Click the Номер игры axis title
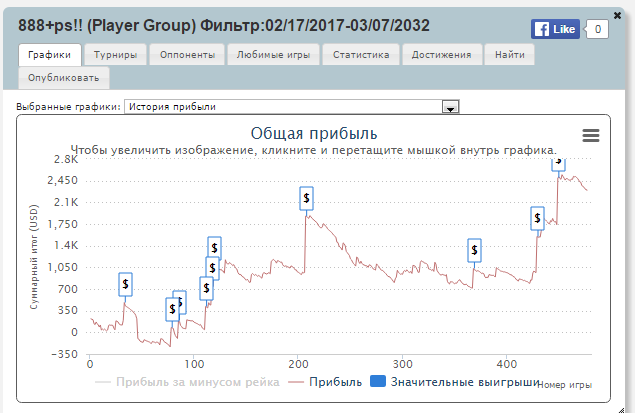Screen dimensions: 635x413 pyautogui.click(x=565, y=385)
